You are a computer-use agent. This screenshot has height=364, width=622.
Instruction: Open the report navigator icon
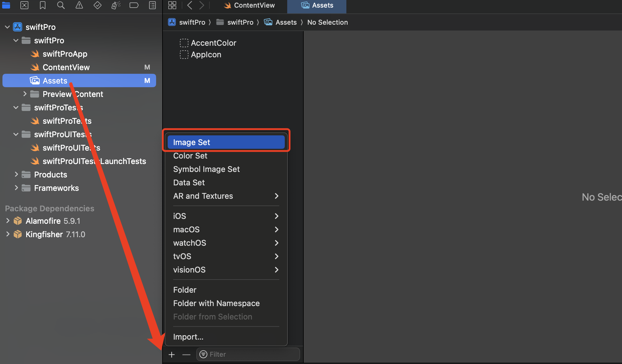(x=152, y=5)
